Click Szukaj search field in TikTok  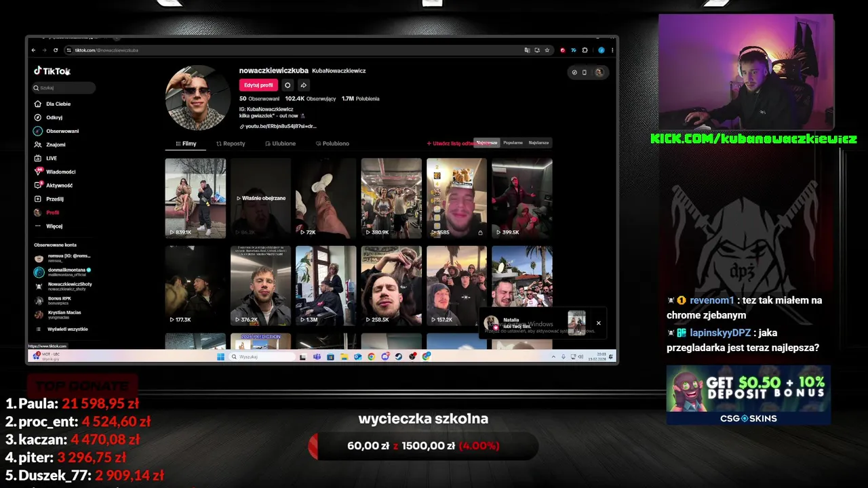point(64,87)
